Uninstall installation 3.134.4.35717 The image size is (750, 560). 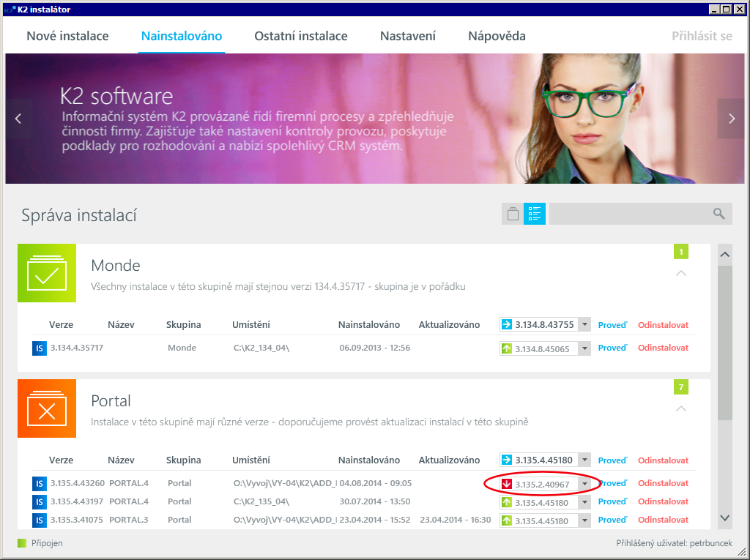[663, 348]
